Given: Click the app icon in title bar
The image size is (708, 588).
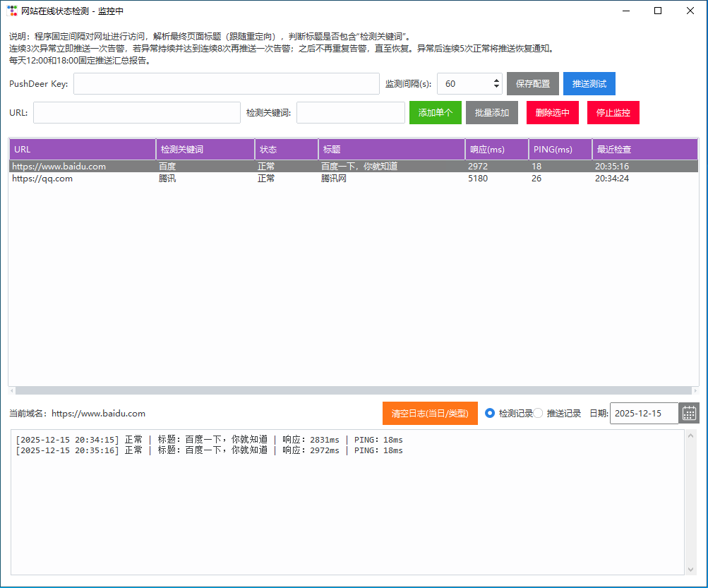Looking at the screenshot, I should point(12,11).
